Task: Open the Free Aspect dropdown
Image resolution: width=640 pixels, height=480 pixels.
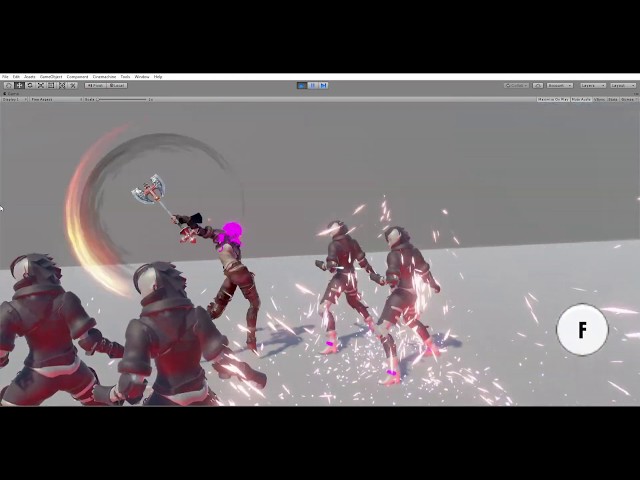Action: [56, 99]
